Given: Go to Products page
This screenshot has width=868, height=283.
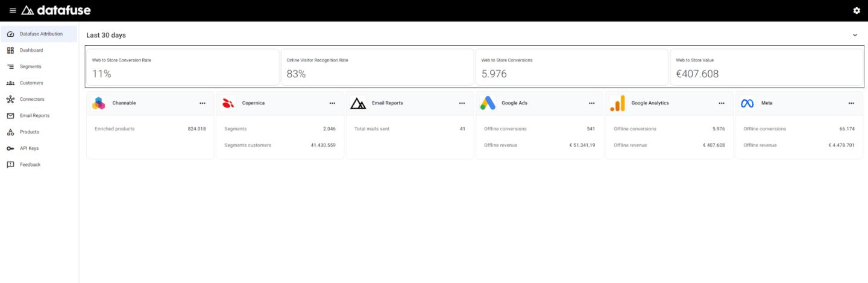Looking at the screenshot, I should pos(39,132).
